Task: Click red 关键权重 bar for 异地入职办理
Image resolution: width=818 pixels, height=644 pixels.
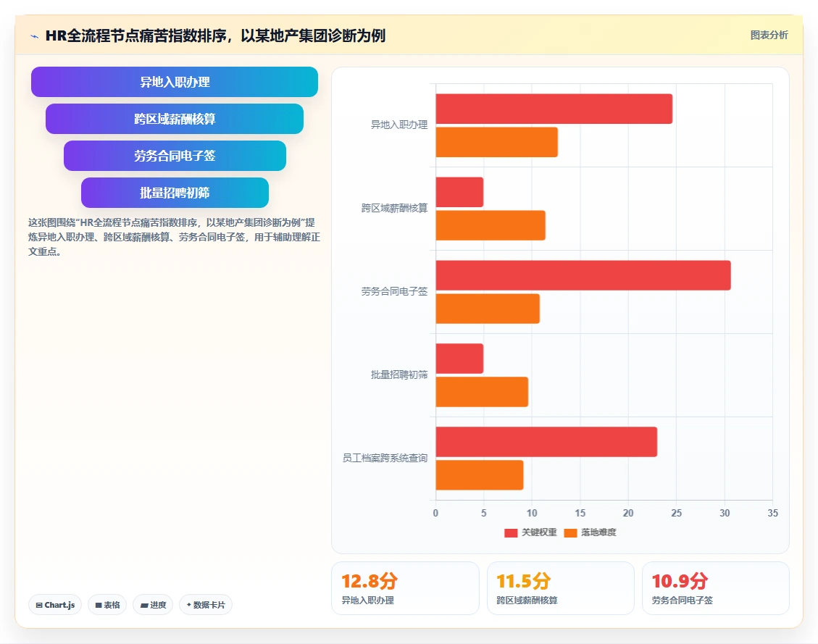Action: [x=554, y=109]
